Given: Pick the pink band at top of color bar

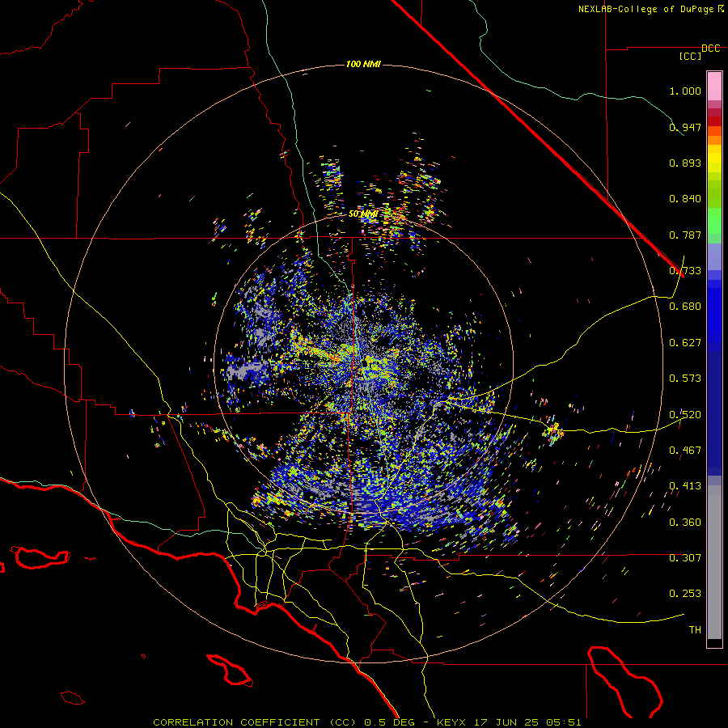Looking at the screenshot, I should (x=714, y=86).
